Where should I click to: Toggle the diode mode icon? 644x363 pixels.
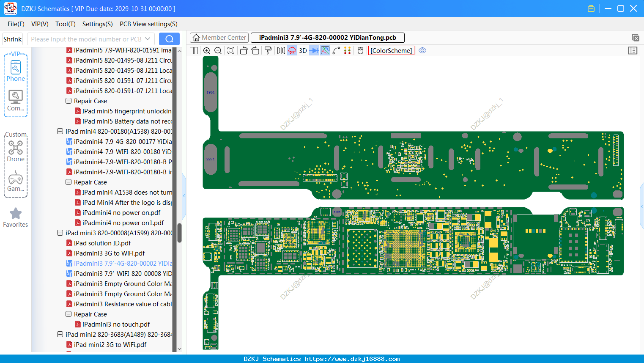[314, 50]
